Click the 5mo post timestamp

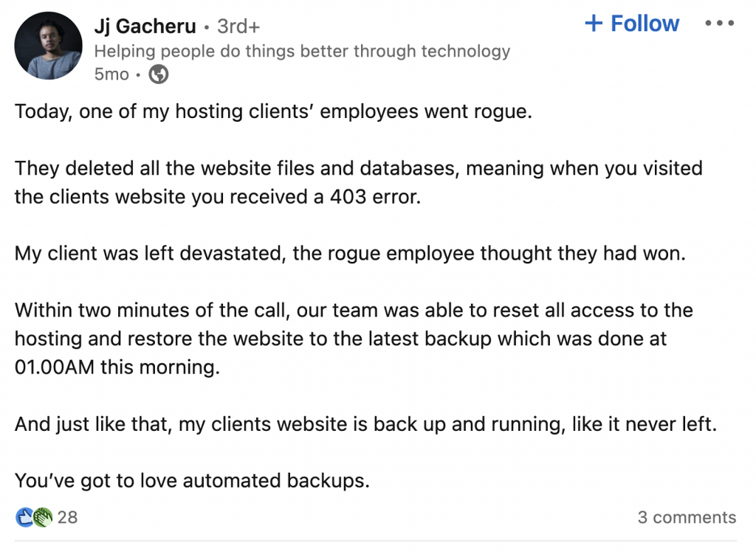click(111, 74)
